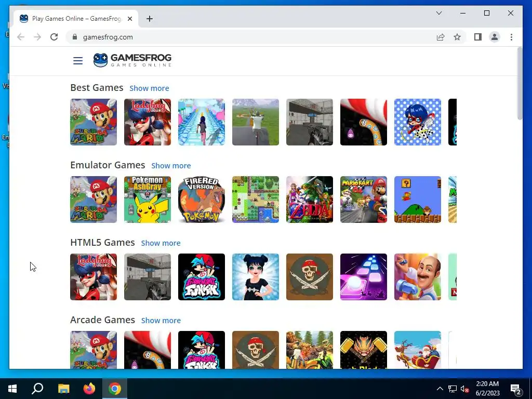
Task: Open the pixel-map Pokemon game in Emulator Games
Action: pos(256,199)
